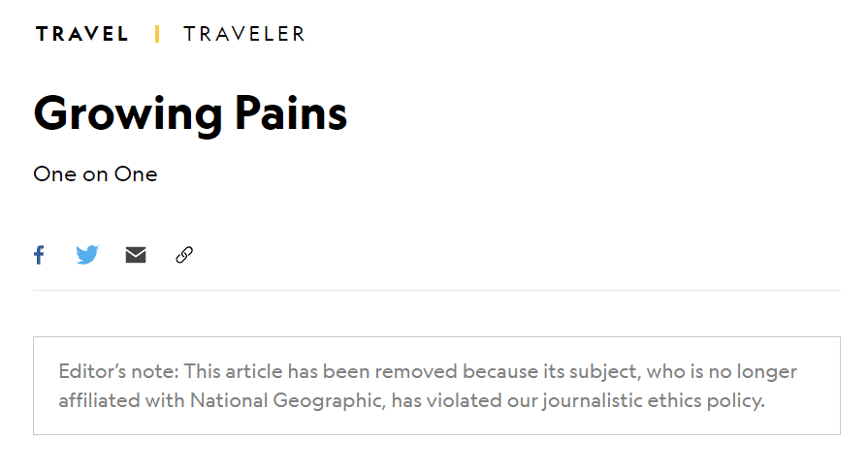Image resolution: width=868 pixels, height=472 pixels.
Task: Open the TRAVELER category link
Action: point(244,34)
